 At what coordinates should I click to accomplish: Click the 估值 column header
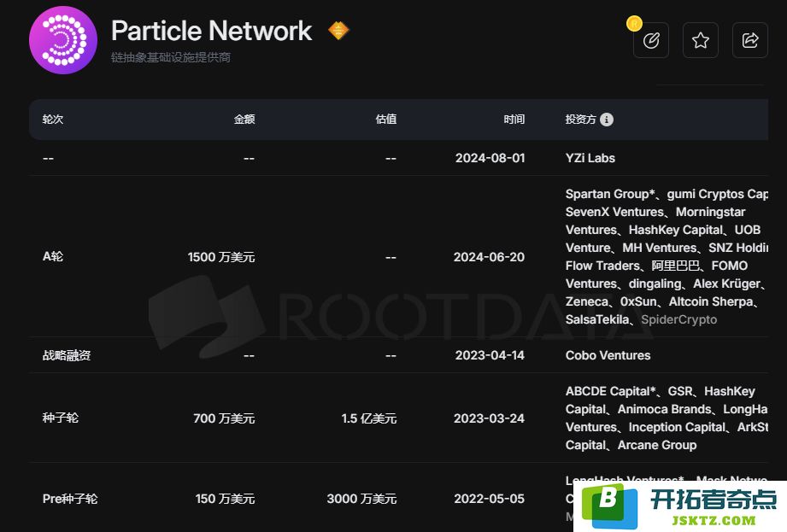pyautogui.click(x=386, y=120)
